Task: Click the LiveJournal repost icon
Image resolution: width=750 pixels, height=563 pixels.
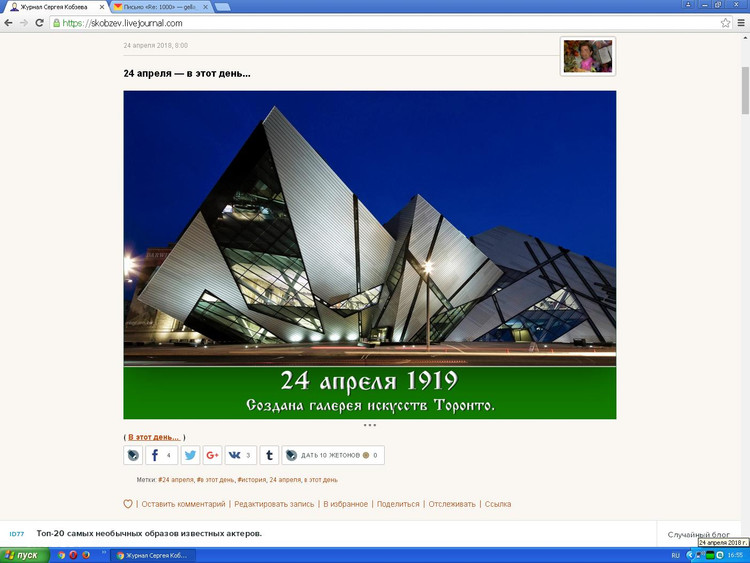Action: click(133, 455)
